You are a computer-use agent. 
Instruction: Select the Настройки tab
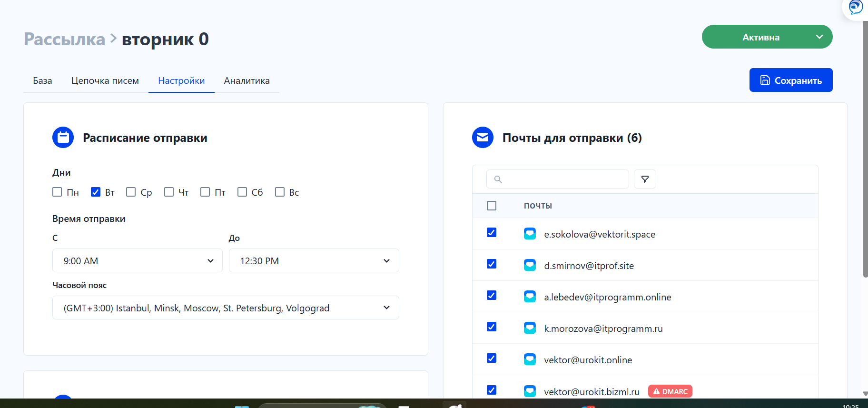pos(181,80)
